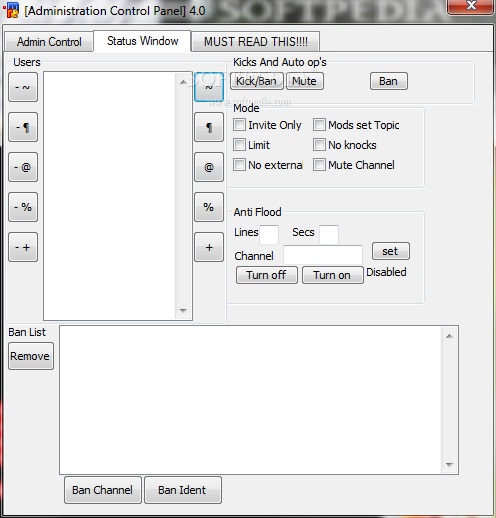Viewport: 496px width, 518px height.
Task: Focus the Secs input field
Action: point(329,235)
